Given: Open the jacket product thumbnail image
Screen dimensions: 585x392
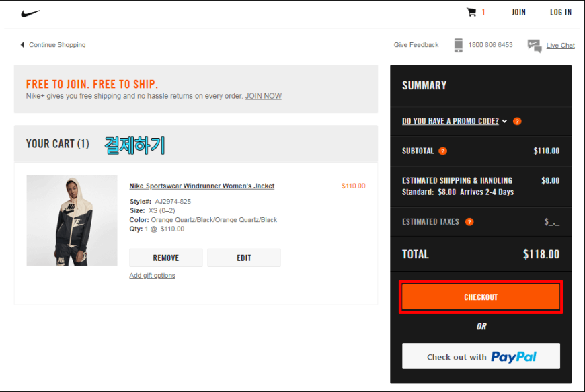Looking at the screenshot, I should 72,220.
